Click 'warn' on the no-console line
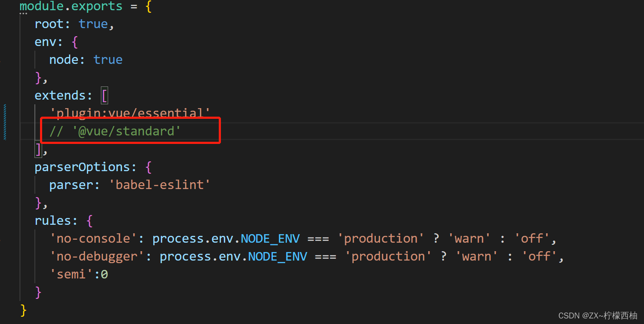Viewport: 644px width, 324px height. coord(469,238)
